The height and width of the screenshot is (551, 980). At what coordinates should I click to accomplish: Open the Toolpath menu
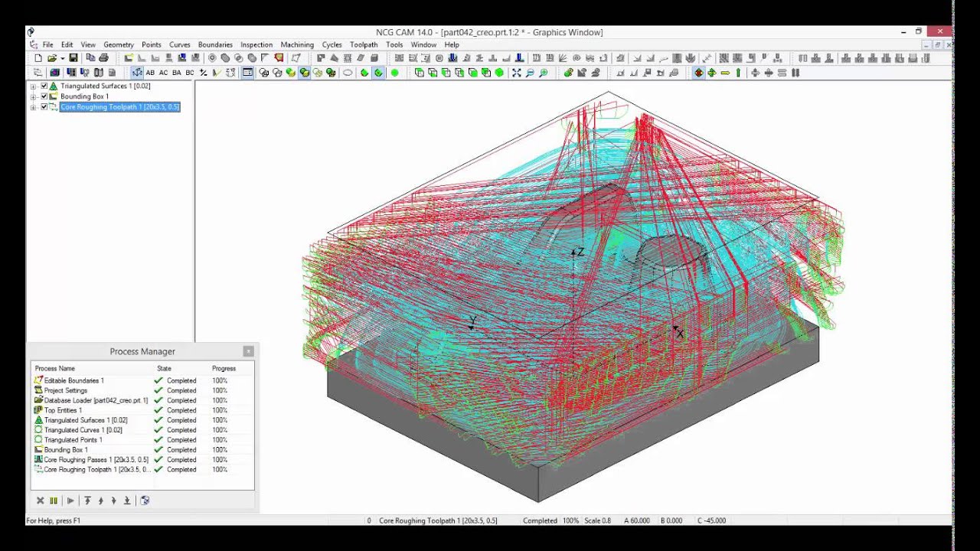click(364, 44)
